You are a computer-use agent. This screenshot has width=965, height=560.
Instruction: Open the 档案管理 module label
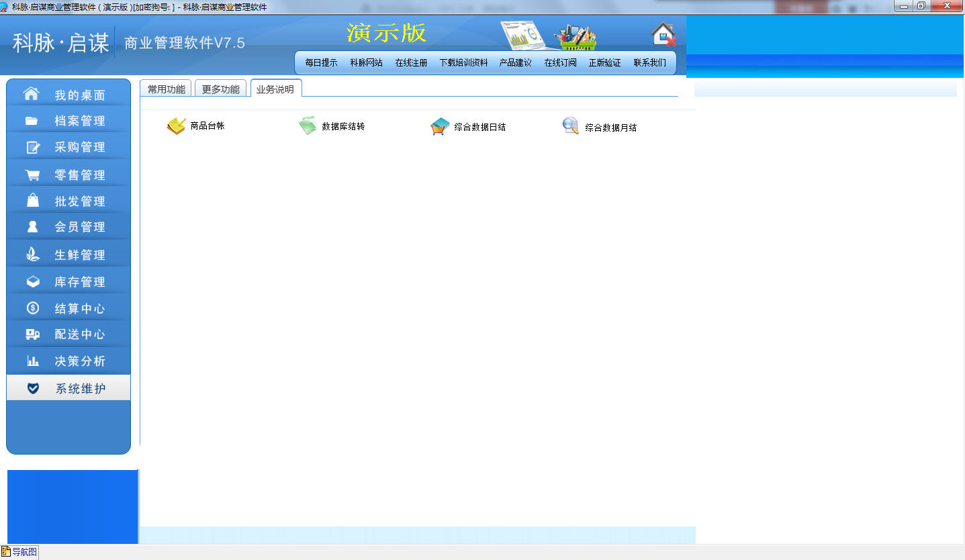80,121
